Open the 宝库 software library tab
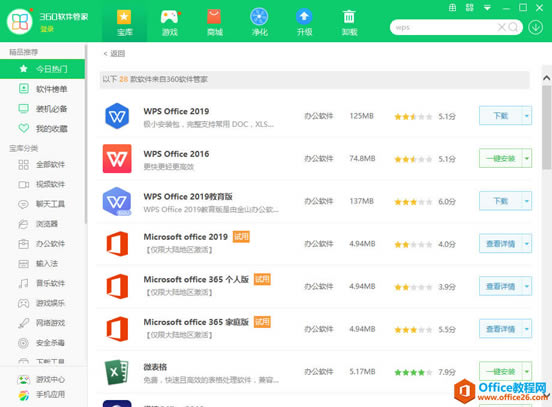552x407 pixels. (124, 22)
